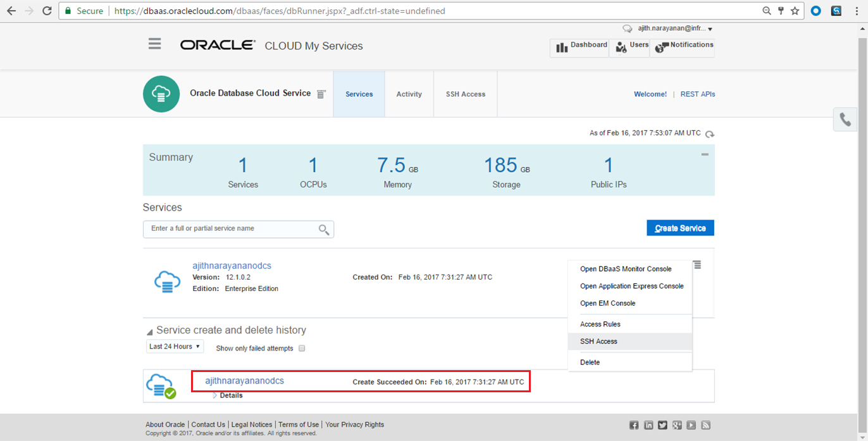The width and height of the screenshot is (868, 441).
Task: Open Oracle Google Plus icon
Action: tap(677, 425)
